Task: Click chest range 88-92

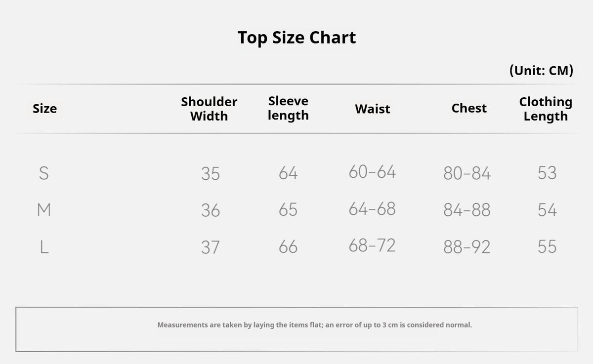Action: point(467,247)
